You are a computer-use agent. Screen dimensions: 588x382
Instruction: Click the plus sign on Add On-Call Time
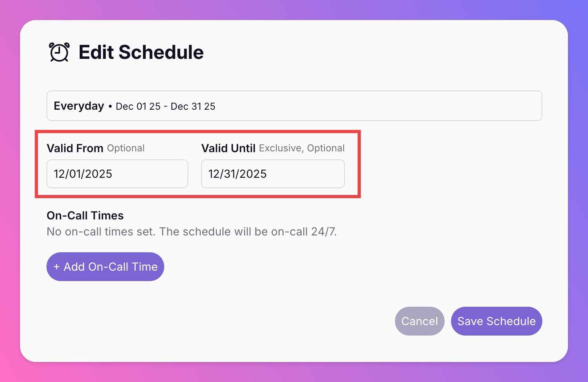point(56,267)
